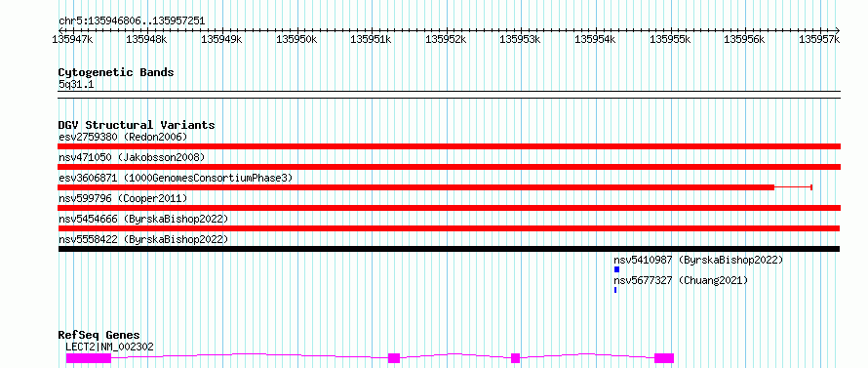The width and height of the screenshot is (868, 368).
Task: Select the red esv2759380 variant bar
Action: 450,146
